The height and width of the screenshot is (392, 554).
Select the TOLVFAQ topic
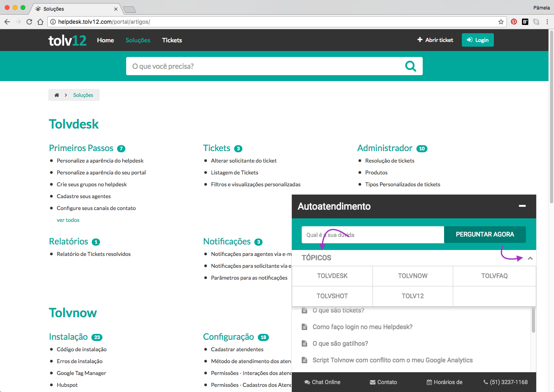[494, 276]
